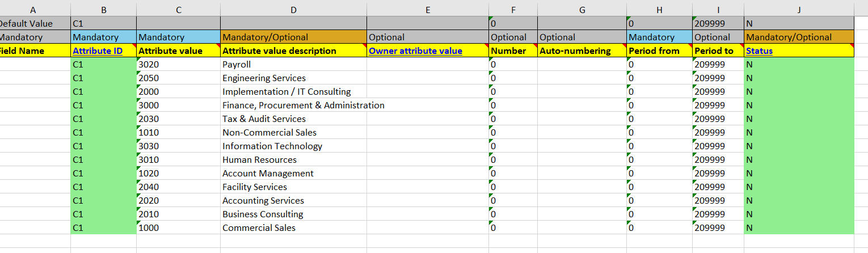
Task: Select attribute value 3010 cell
Action: click(178, 159)
